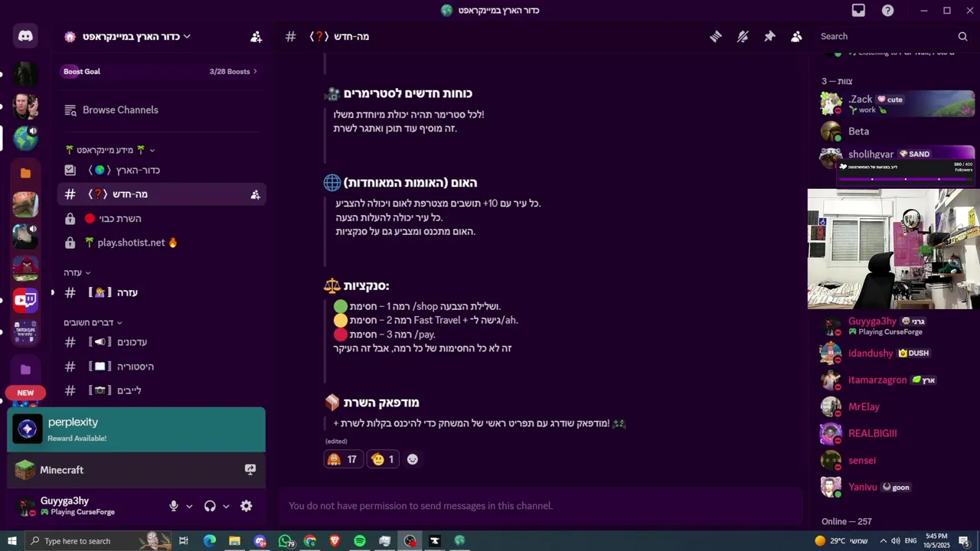This screenshot has height=551, width=980.
Task: Open Discord direct messages home icon
Action: (x=25, y=36)
